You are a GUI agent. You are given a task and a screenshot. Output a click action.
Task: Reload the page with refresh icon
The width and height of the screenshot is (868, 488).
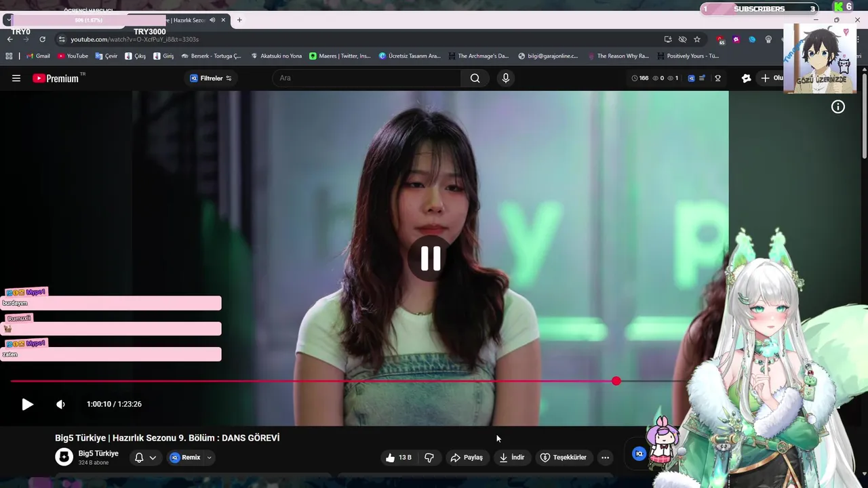(42, 39)
